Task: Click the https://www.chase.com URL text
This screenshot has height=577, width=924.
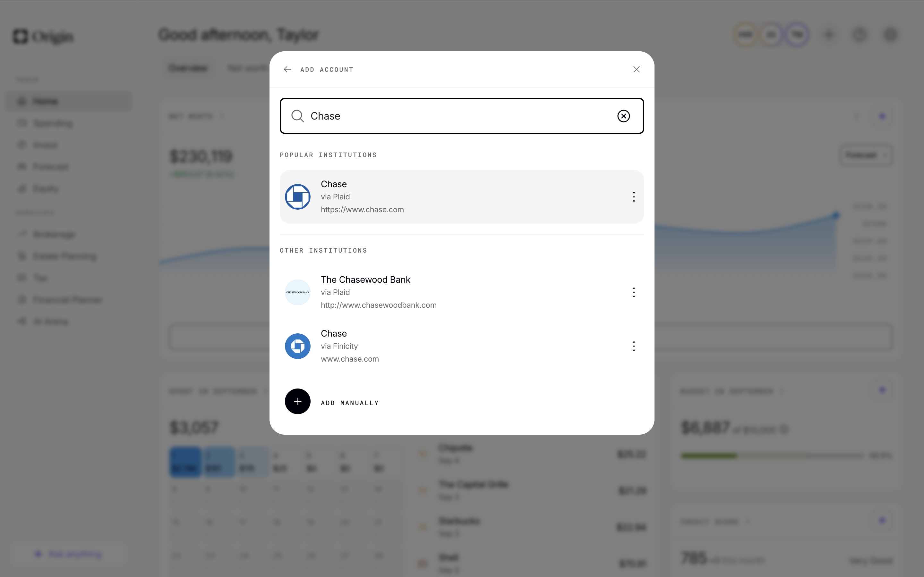Action: (x=362, y=210)
